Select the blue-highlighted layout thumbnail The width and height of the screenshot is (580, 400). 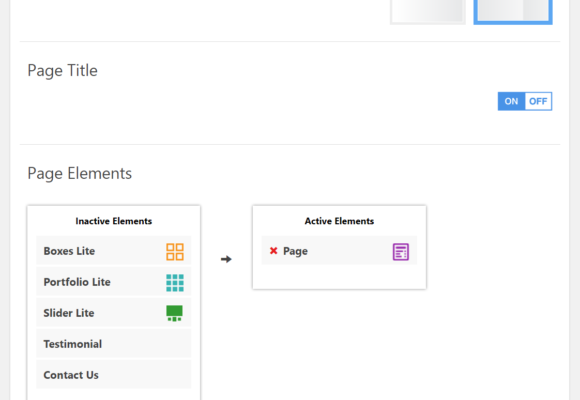(513, 12)
